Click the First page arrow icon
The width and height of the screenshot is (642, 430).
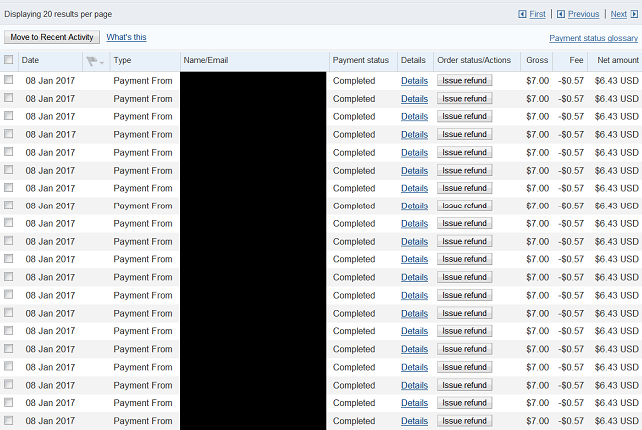[x=522, y=14]
